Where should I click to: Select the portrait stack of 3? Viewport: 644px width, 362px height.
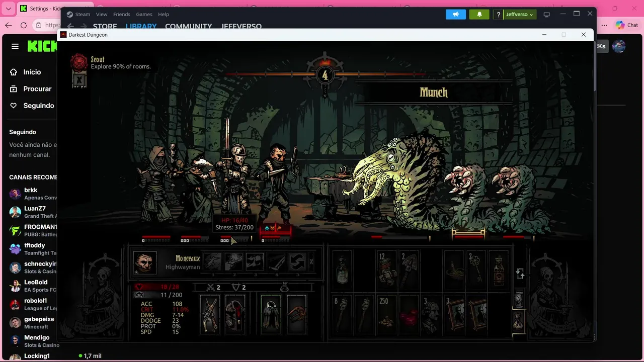(x=453, y=315)
